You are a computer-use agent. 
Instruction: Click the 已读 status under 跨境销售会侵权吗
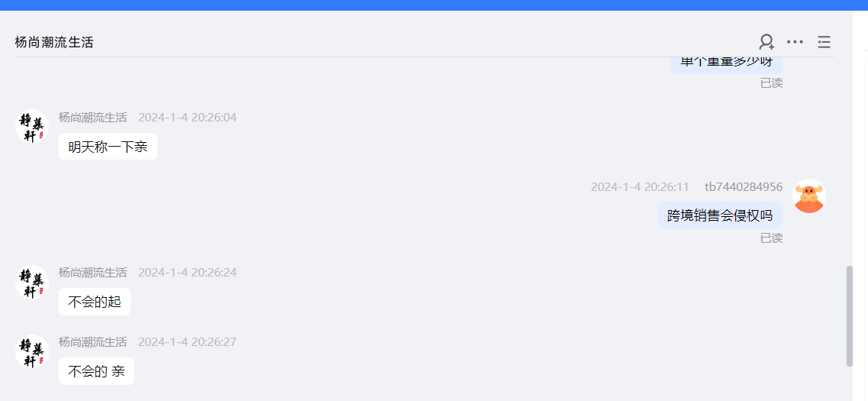click(771, 238)
